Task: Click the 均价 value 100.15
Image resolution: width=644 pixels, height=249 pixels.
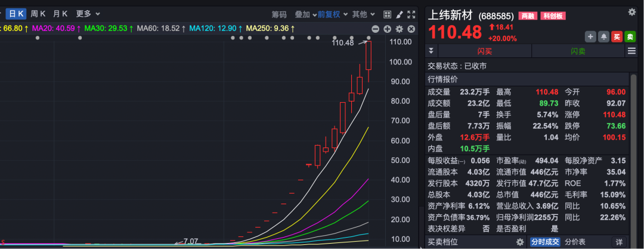Action: click(x=614, y=137)
